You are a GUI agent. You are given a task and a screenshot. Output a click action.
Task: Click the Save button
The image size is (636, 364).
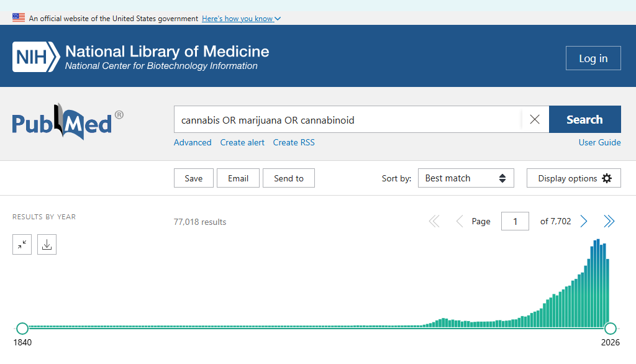pyautogui.click(x=193, y=178)
